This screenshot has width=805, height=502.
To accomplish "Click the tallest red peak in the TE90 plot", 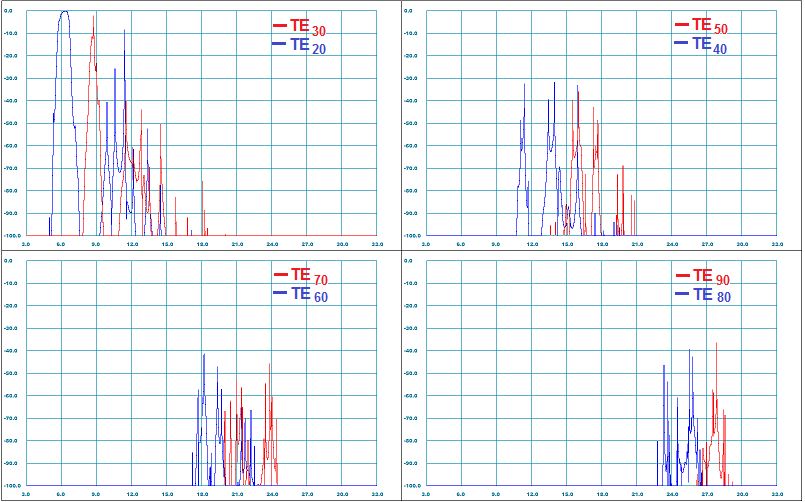I will pyautogui.click(x=716, y=344).
